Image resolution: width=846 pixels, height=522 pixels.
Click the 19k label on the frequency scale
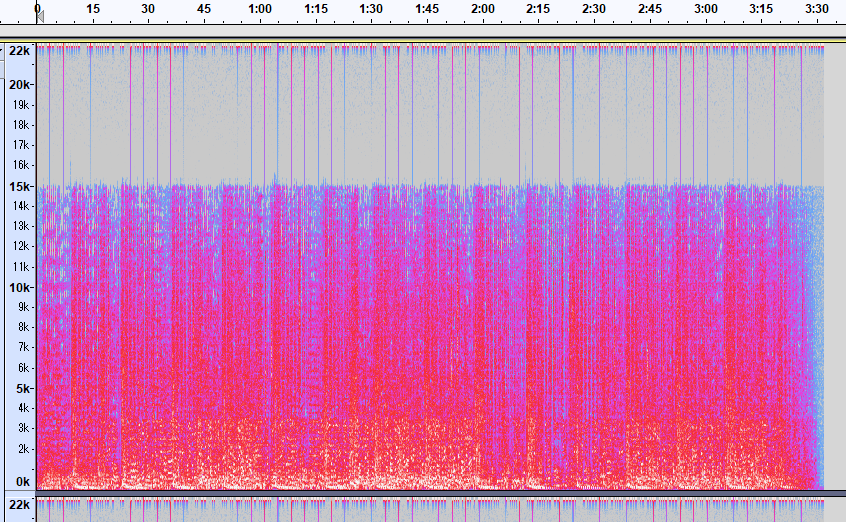21,105
